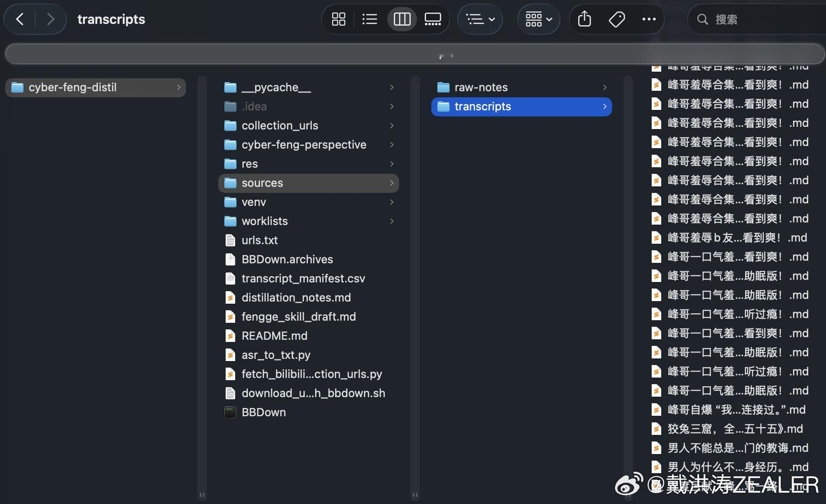The height and width of the screenshot is (504, 826).
Task: Click the Tags icon
Action: (x=616, y=19)
